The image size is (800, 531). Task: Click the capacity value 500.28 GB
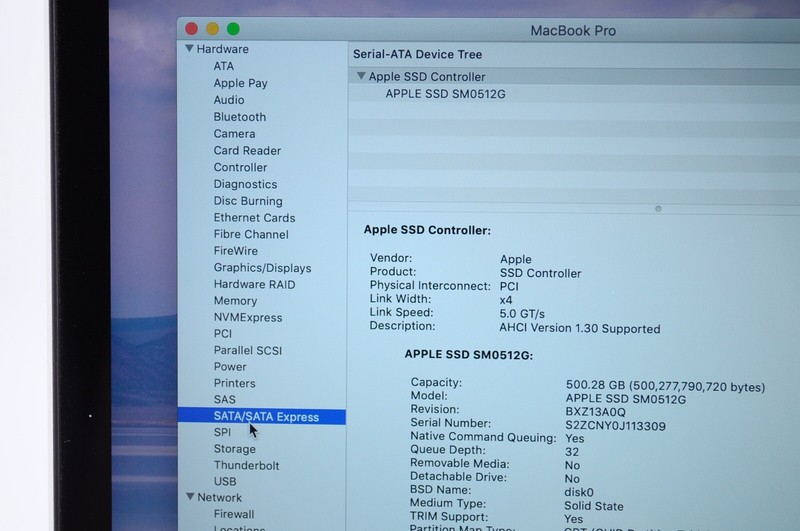tap(665, 387)
